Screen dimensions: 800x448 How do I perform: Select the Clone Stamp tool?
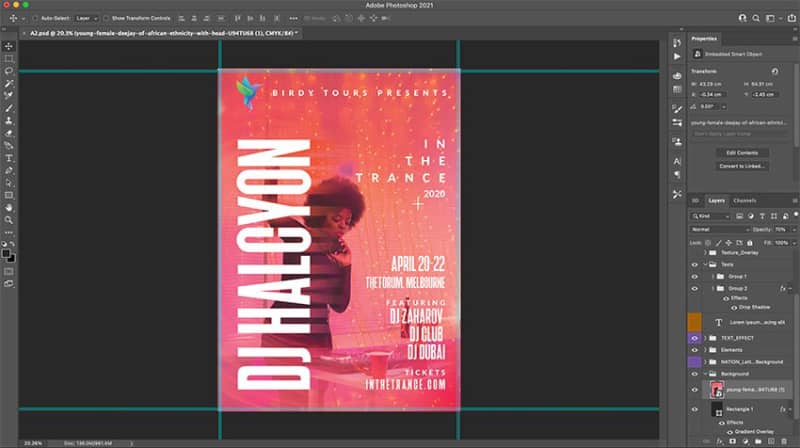9,121
